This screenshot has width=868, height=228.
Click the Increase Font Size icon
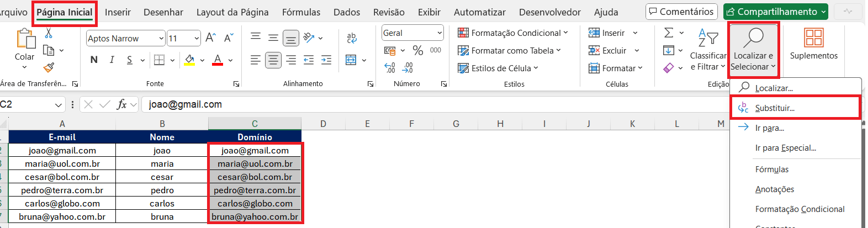point(210,38)
